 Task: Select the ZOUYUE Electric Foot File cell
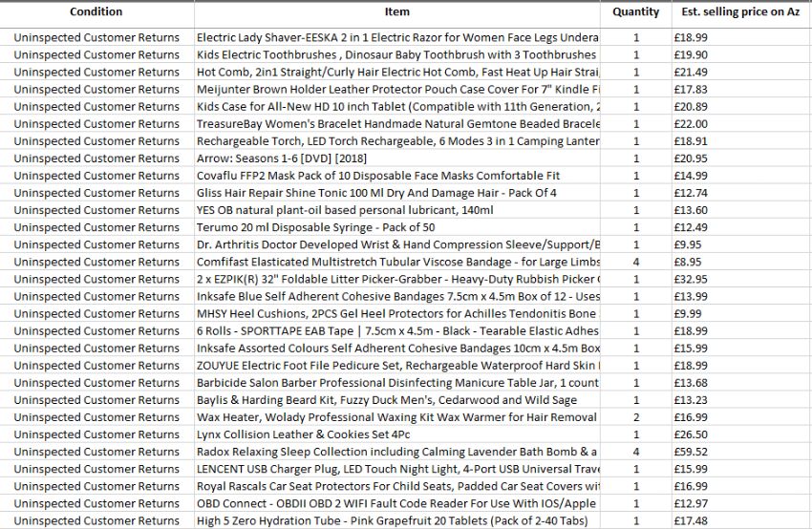tap(397, 366)
